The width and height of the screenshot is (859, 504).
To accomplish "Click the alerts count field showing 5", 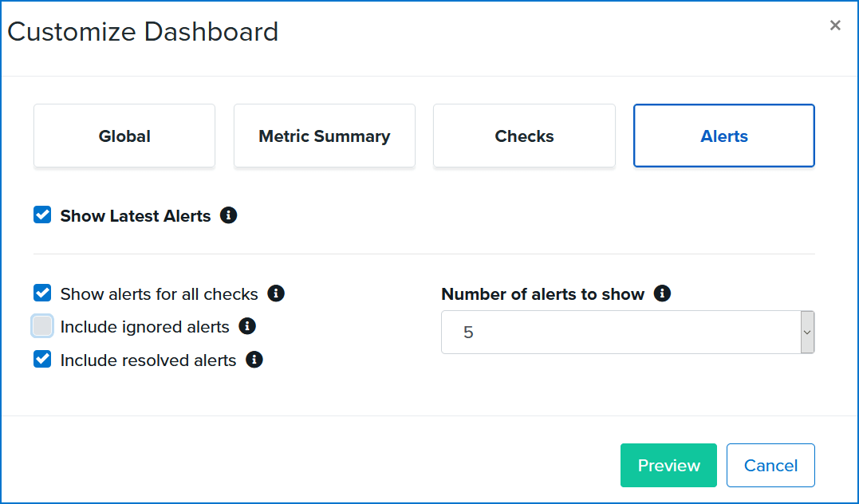I will click(627, 333).
